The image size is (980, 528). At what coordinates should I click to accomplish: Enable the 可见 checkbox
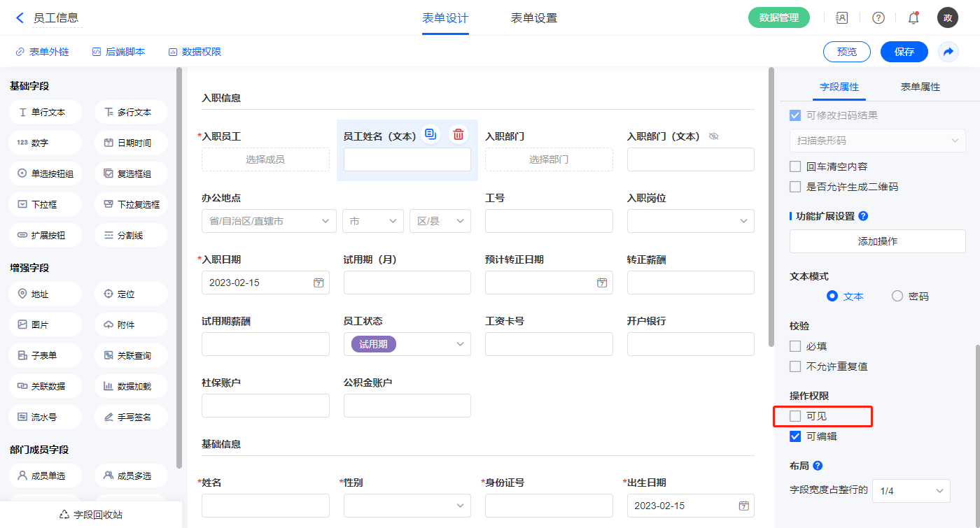[x=795, y=416]
